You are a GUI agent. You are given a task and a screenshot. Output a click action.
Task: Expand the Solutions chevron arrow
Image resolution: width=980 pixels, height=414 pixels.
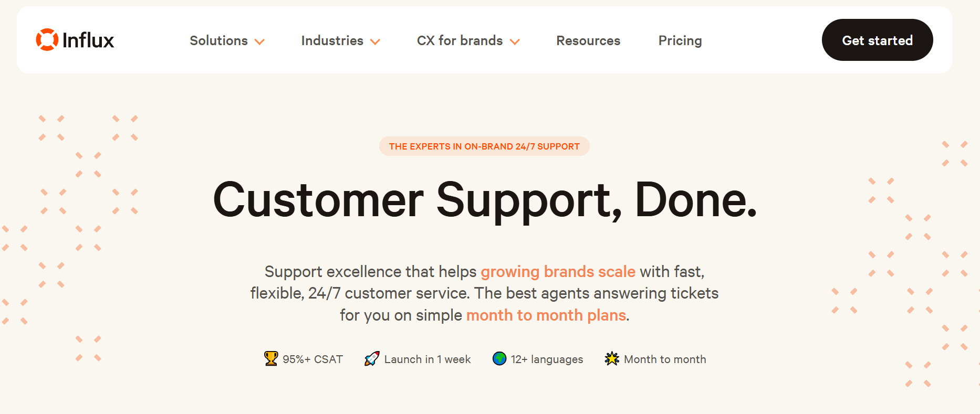tap(259, 41)
